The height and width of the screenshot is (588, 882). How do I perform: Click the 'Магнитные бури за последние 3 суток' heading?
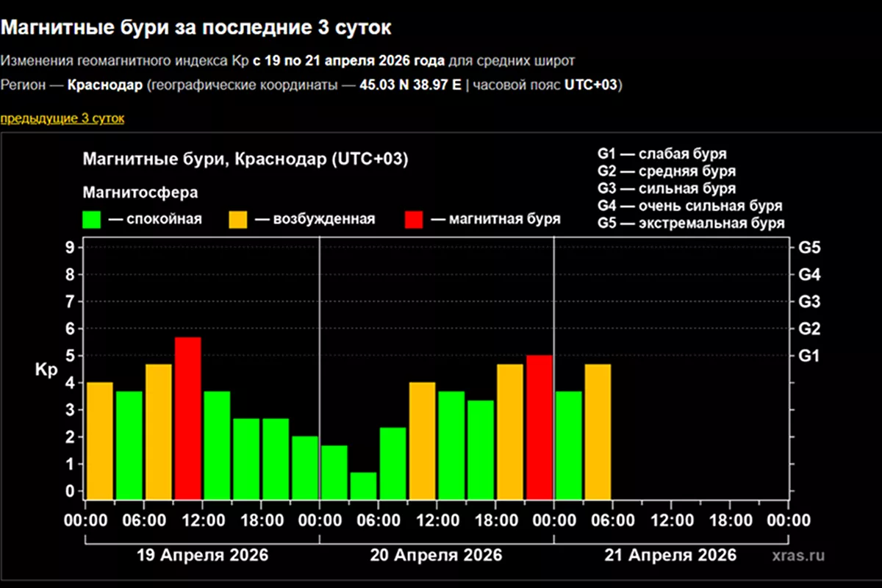196,28
